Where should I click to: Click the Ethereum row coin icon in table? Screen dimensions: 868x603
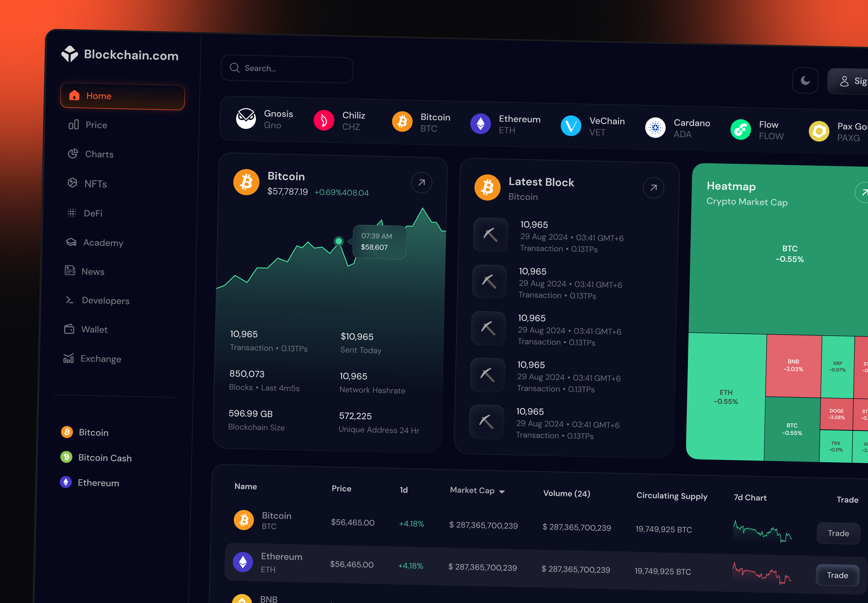pyautogui.click(x=243, y=562)
